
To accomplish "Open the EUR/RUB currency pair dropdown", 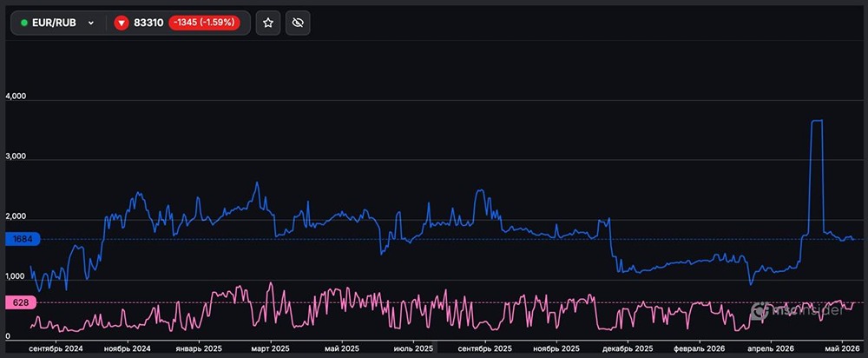I will [58, 23].
